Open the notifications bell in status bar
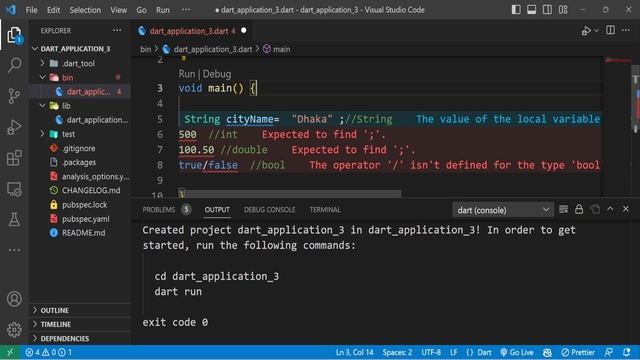The width and height of the screenshot is (640, 360). point(627,352)
